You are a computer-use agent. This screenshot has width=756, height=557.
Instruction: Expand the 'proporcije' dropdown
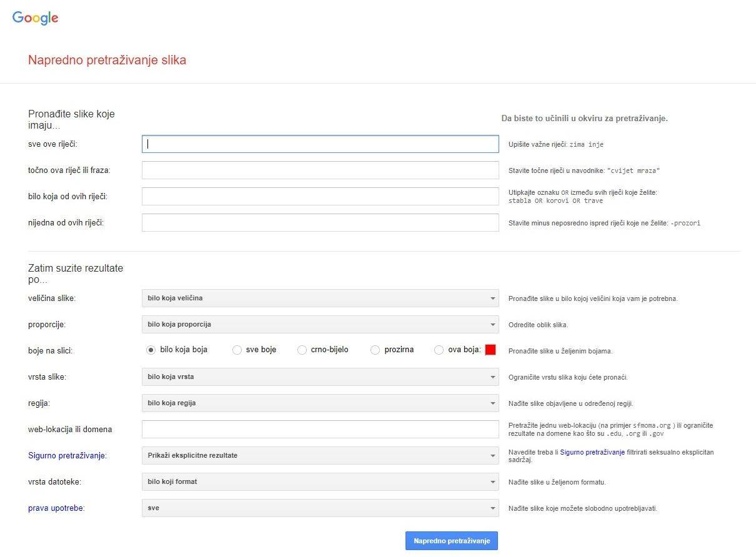tap(320, 325)
